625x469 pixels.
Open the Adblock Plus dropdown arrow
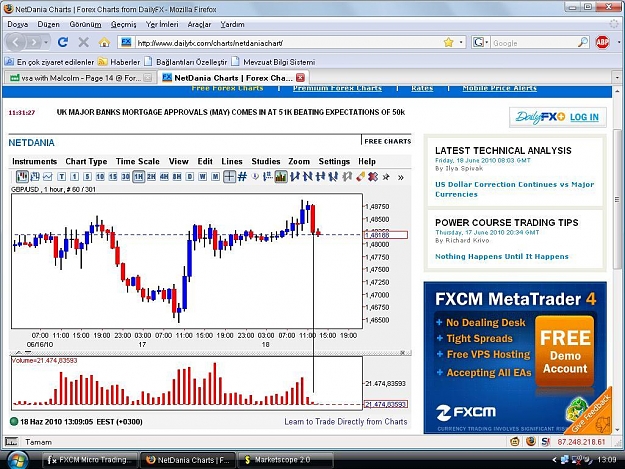tap(619, 42)
